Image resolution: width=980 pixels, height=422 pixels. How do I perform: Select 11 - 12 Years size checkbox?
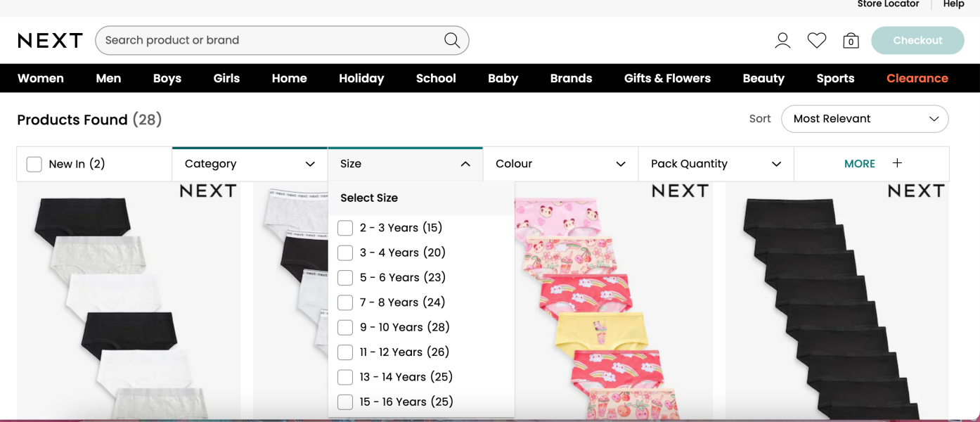tap(345, 352)
